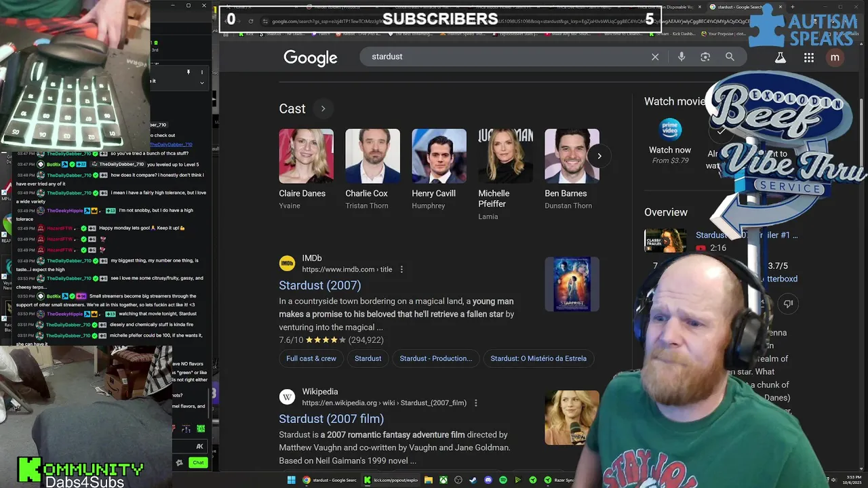Open the Windows Start menu

pyautogui.click(x=292, y=480)
